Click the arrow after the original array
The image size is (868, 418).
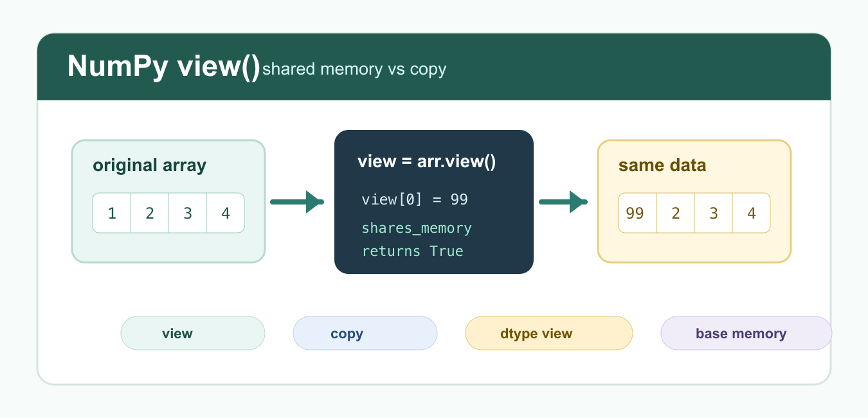pos(296,202)
